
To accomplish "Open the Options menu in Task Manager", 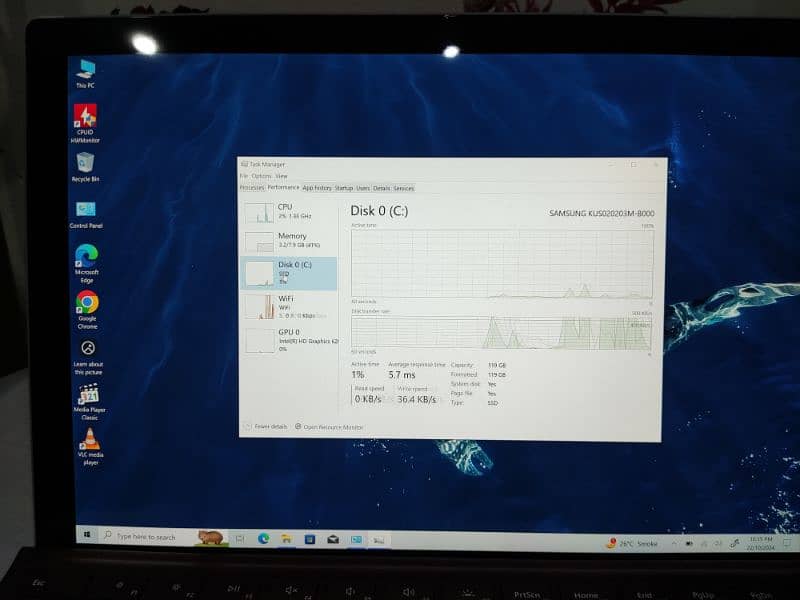I will [261, 176].
